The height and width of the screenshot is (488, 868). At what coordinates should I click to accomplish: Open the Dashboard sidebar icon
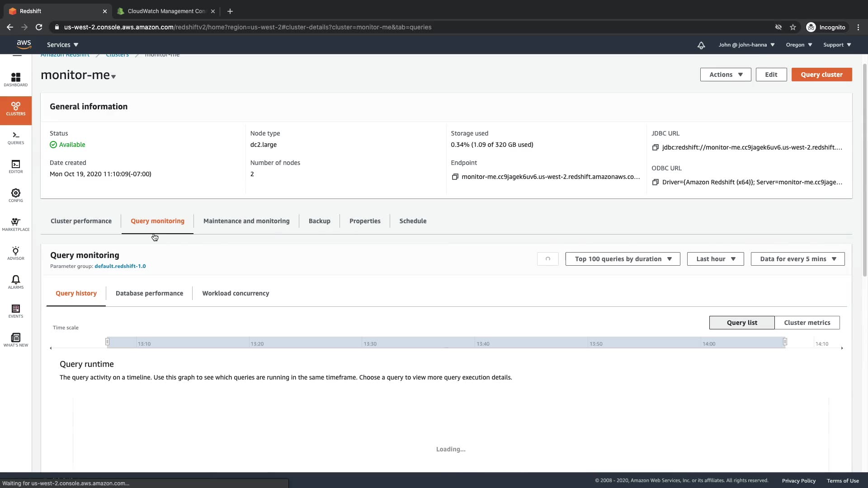click(16, 80)
